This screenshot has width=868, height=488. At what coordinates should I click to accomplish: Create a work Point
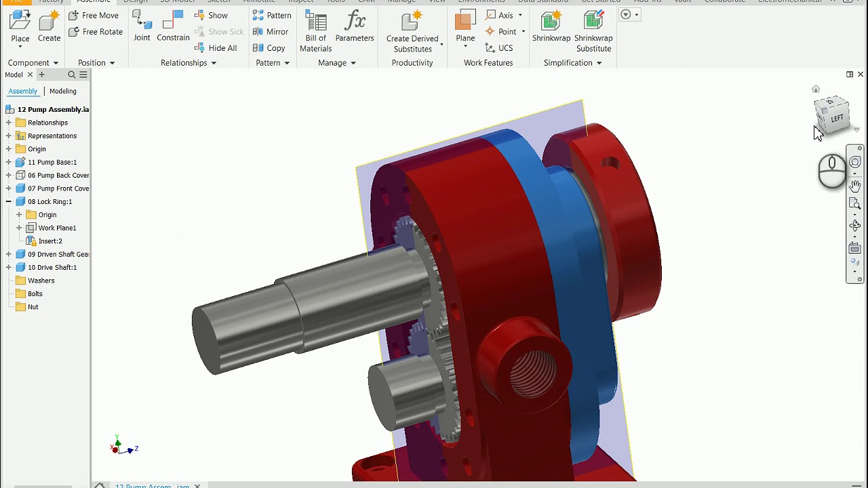501,31
